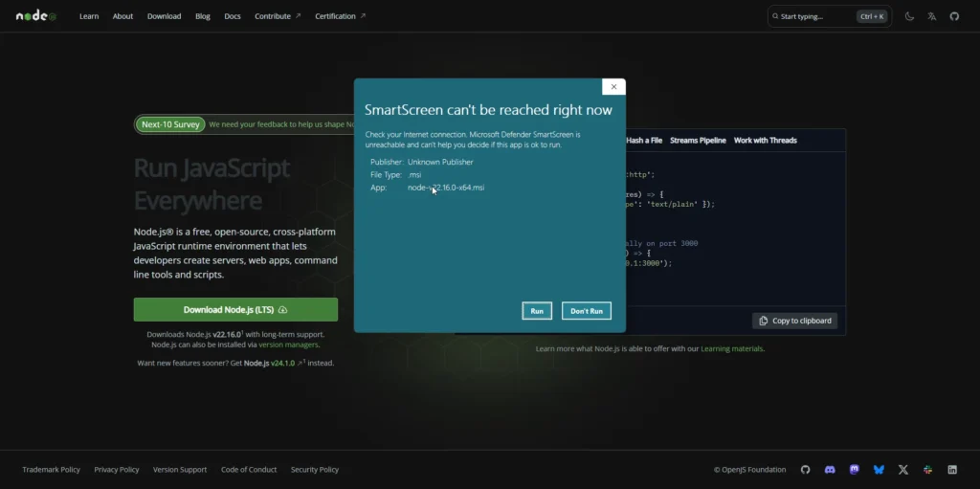The height and width of the screenshot is (489, 980).
Task: Close the SmartScreen dialog with X
Action: tap(613, 87)
